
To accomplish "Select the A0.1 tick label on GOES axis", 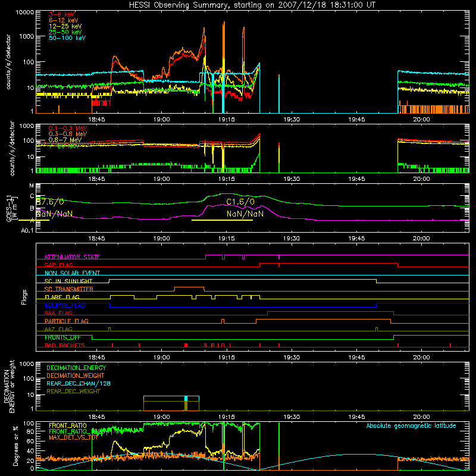I will pyautogui.click(x=27, y=231).
